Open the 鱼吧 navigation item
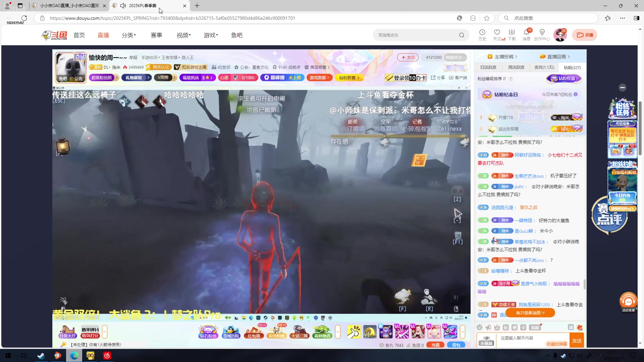 point(236,35)
